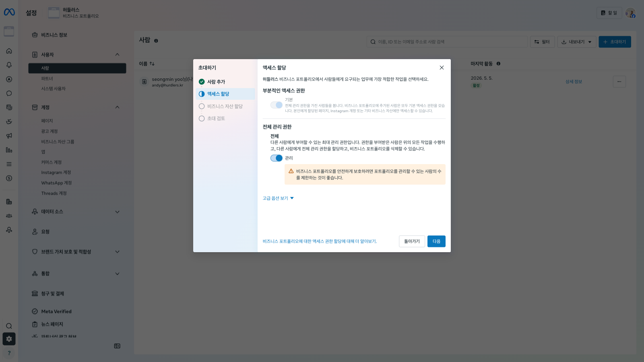Image resolution: width=644 pixels, height=362 pixels.
Task: Click the info icon next to 사람 heading
Action: coord(156,41)
